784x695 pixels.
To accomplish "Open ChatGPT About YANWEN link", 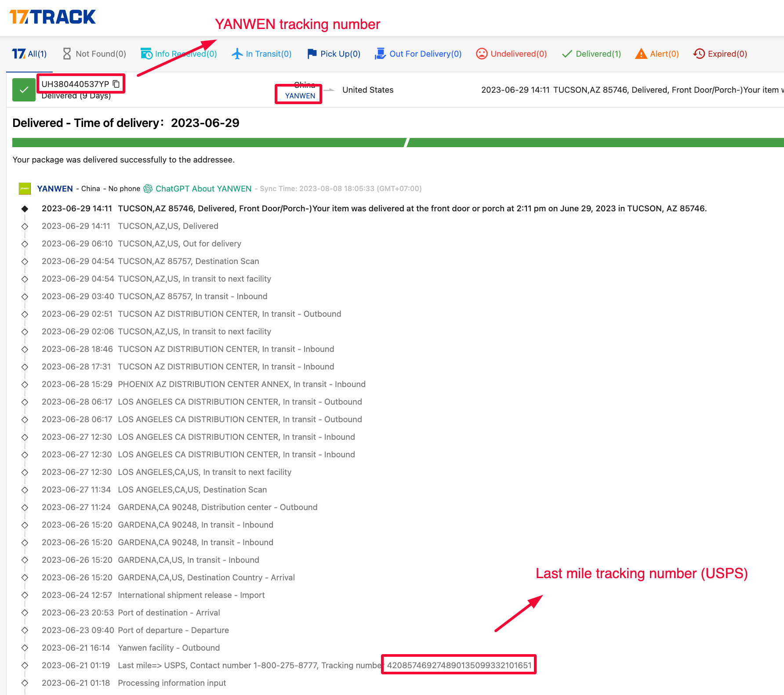I will click(x=203, y=188).
